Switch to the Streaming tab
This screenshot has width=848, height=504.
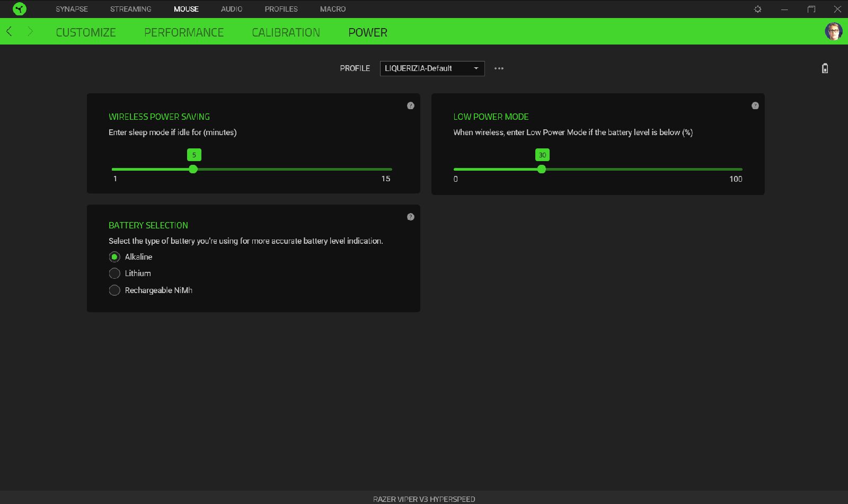[x=130, y=9]
